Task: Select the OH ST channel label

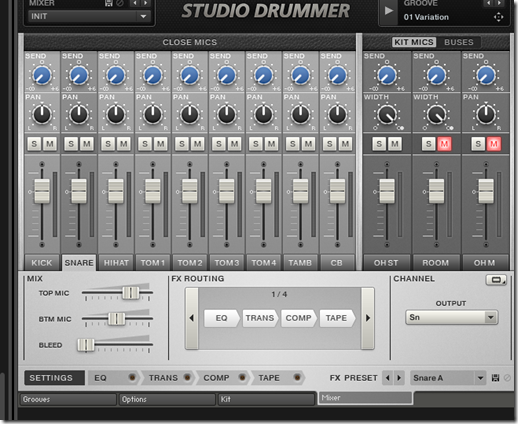Action: tap(386, 263)
